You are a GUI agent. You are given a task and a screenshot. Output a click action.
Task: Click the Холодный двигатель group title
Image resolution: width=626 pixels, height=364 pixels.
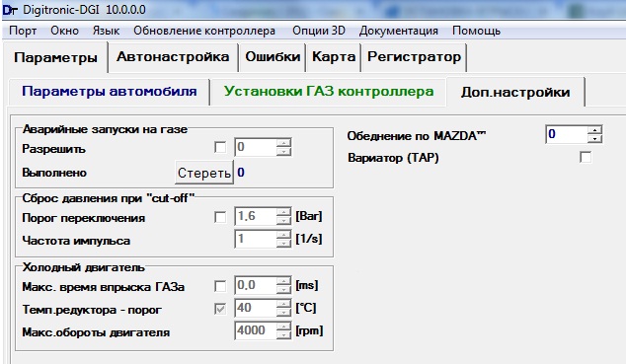83,267
